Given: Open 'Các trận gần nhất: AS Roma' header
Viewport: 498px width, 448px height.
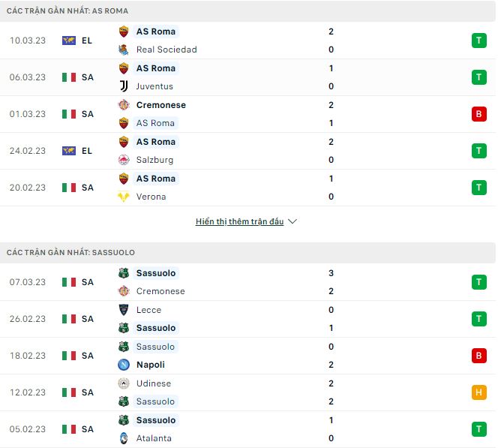Looking at the screenshot, I should (x=67, y=11).
